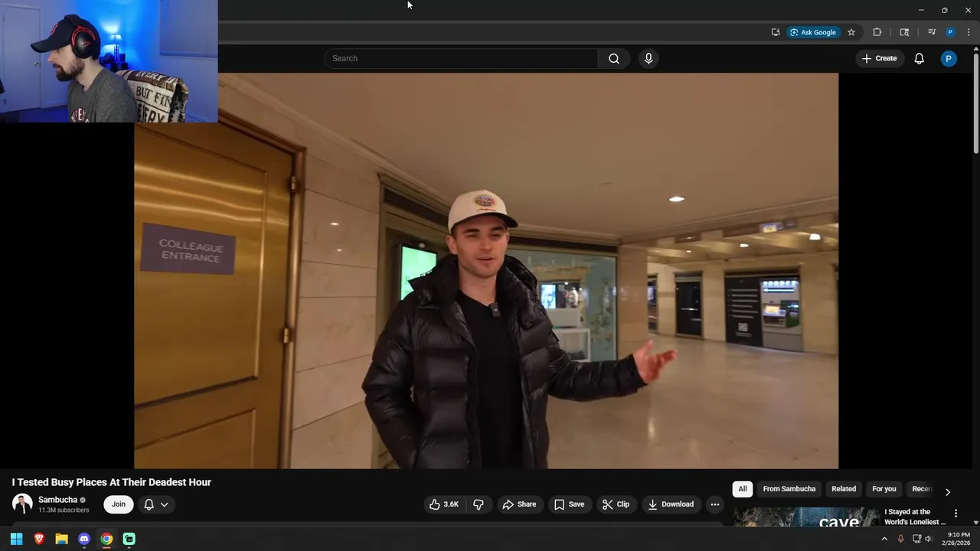Open options menu for World's Loneliest video

[x=955, y=514]
